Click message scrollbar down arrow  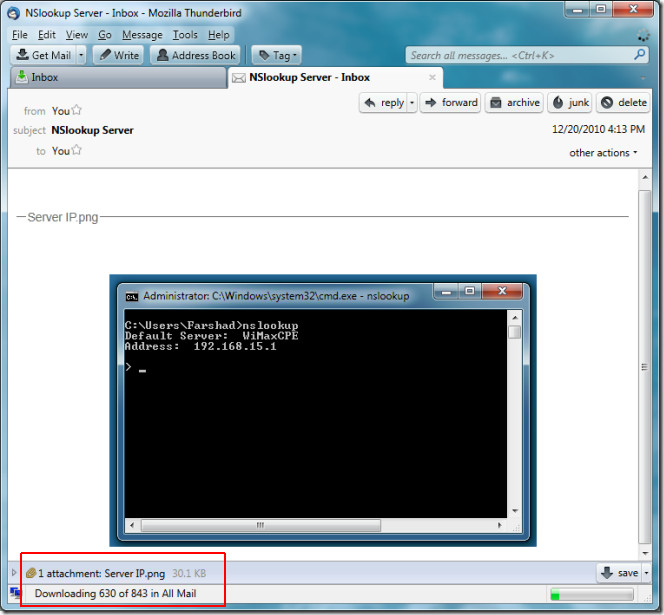645,553
